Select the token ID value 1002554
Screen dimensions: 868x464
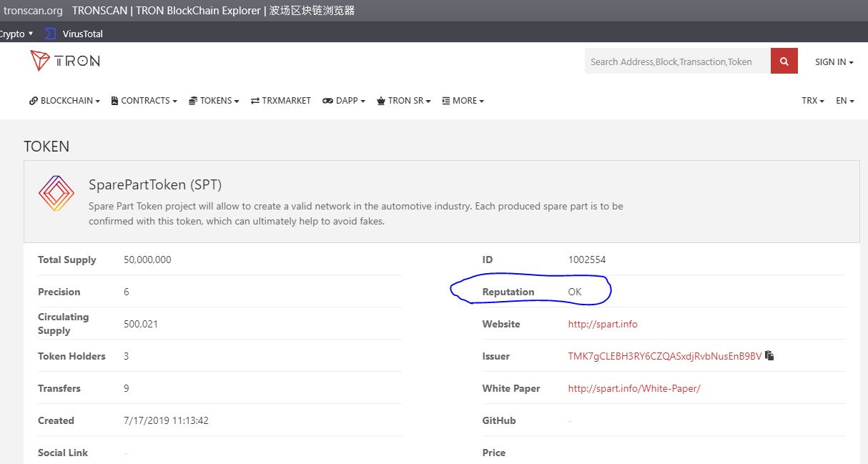pos(586,260)
